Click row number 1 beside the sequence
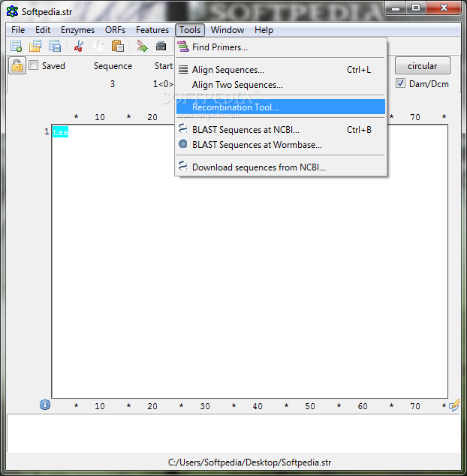 (47, 131)
